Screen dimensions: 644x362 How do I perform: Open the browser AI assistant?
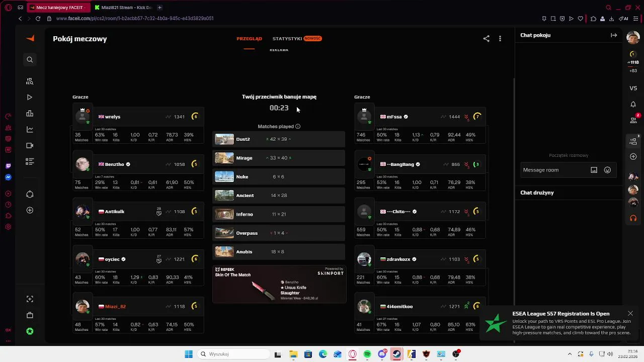click(x=623, y=19)
